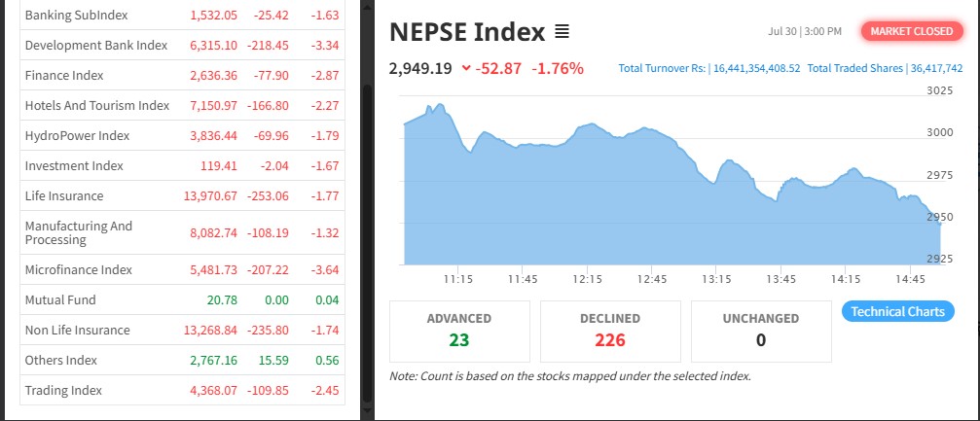The width and height of the screenshot is (980, 421).
Task: Select Finance Index from the list
Action: coord(64,76)
